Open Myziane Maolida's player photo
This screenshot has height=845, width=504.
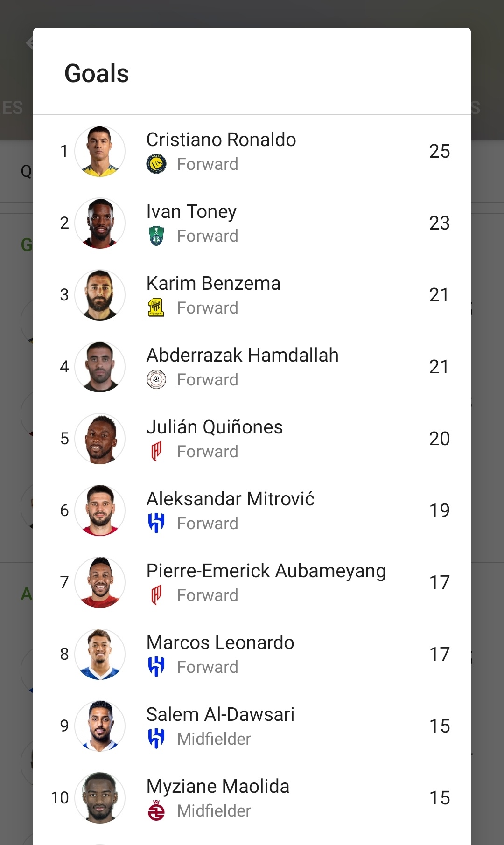tap(100, 798)
